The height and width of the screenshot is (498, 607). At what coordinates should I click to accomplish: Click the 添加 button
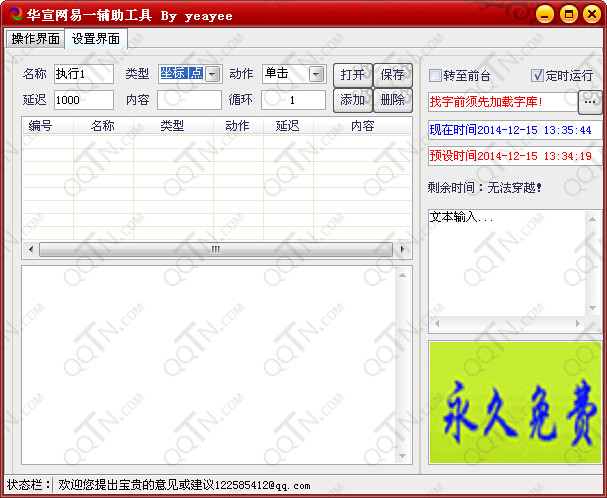(x=352, y=100)
